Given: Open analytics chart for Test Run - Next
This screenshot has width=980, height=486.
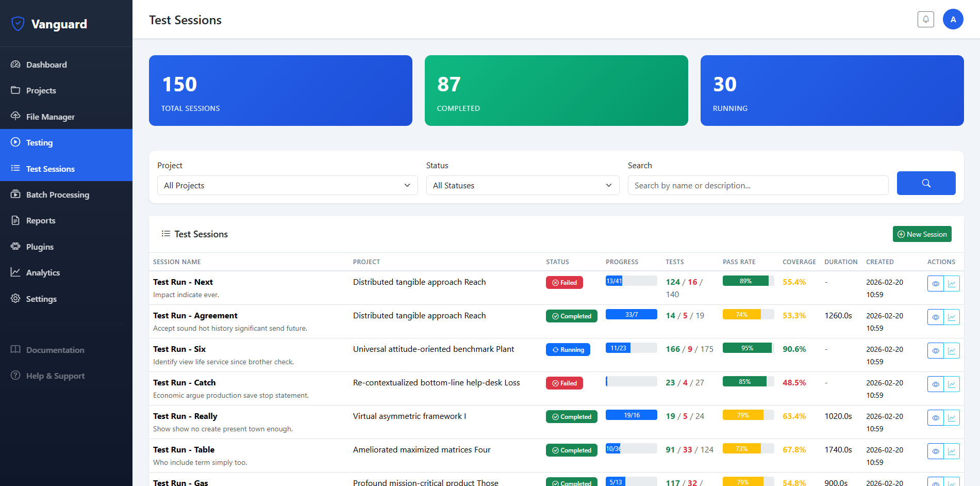Looking at the screenshot, I should click(952, 284).
